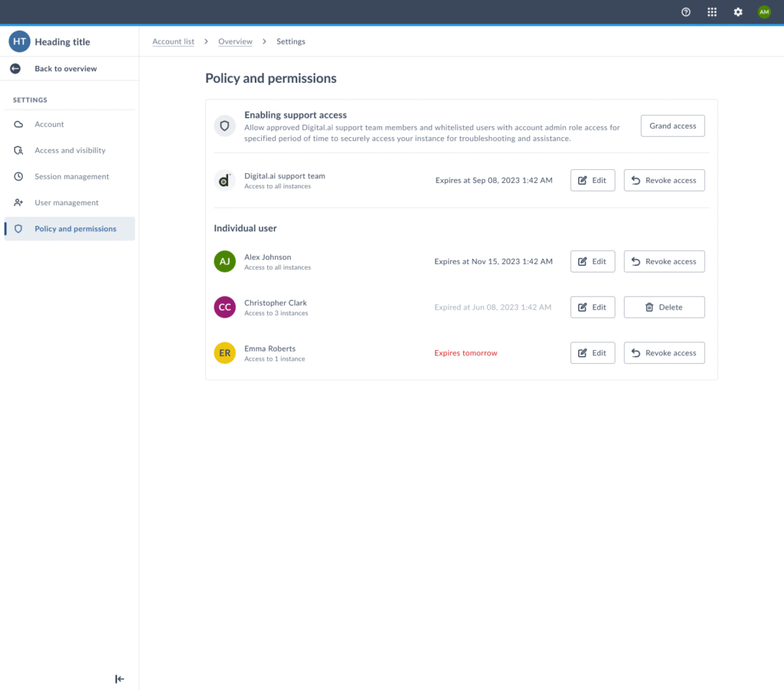Click the shield icon next to Enabling support access

click(x=224, y=126)
